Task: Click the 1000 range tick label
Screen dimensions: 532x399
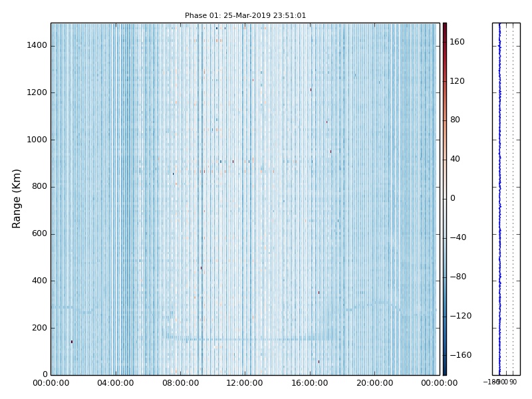Action: [x=37, y=140]
